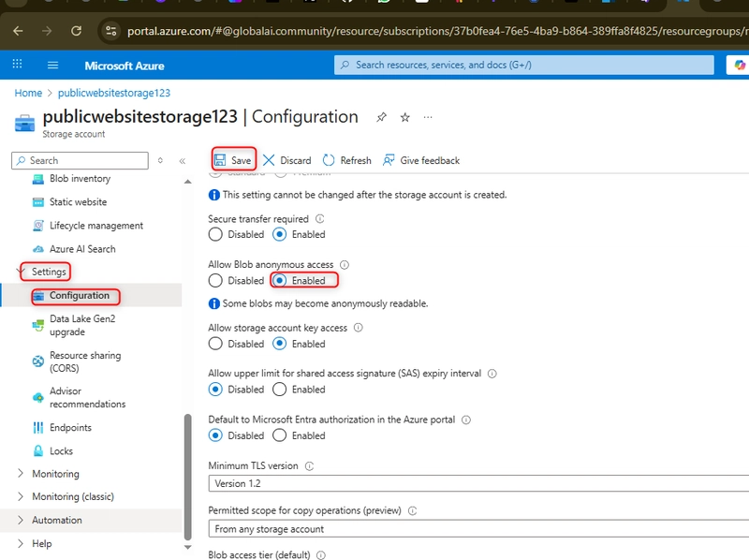The image size is (749, 560).
Task: Collapse the resource menu double-chevron
Action: [x=183, y=161]
